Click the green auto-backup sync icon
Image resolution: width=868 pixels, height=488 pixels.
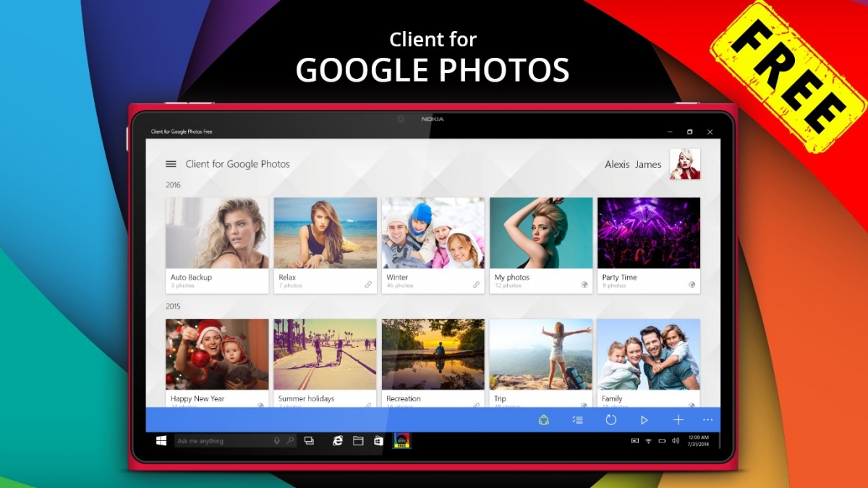(543, 420)
